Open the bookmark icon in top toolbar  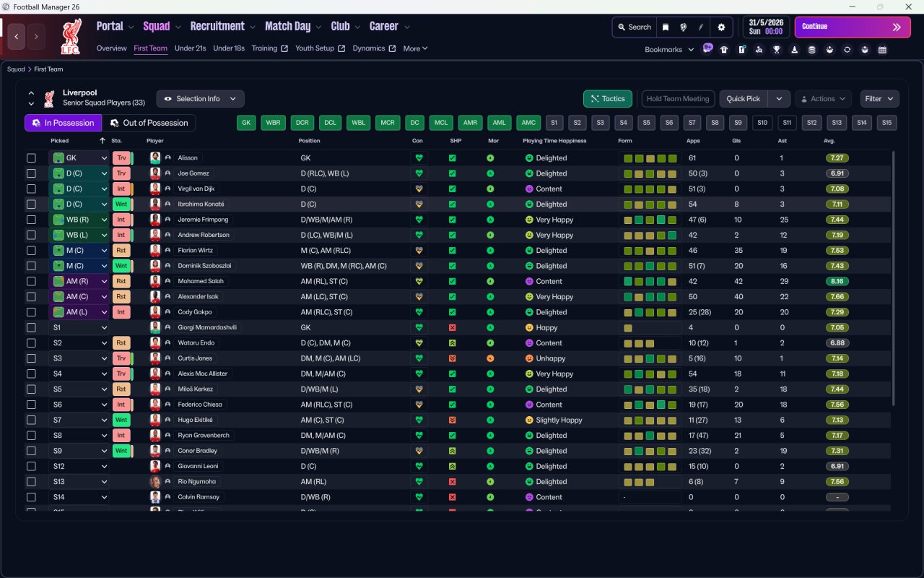tap(666, 27)
